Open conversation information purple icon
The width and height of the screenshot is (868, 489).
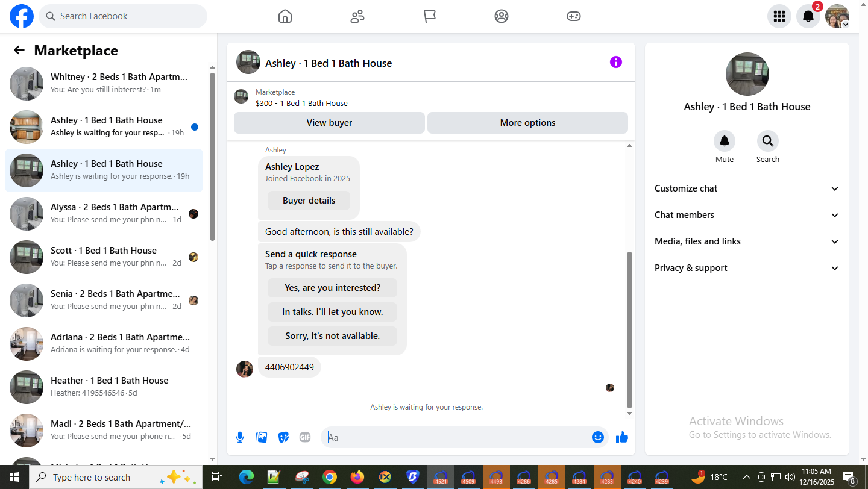(x=615, y=62)
